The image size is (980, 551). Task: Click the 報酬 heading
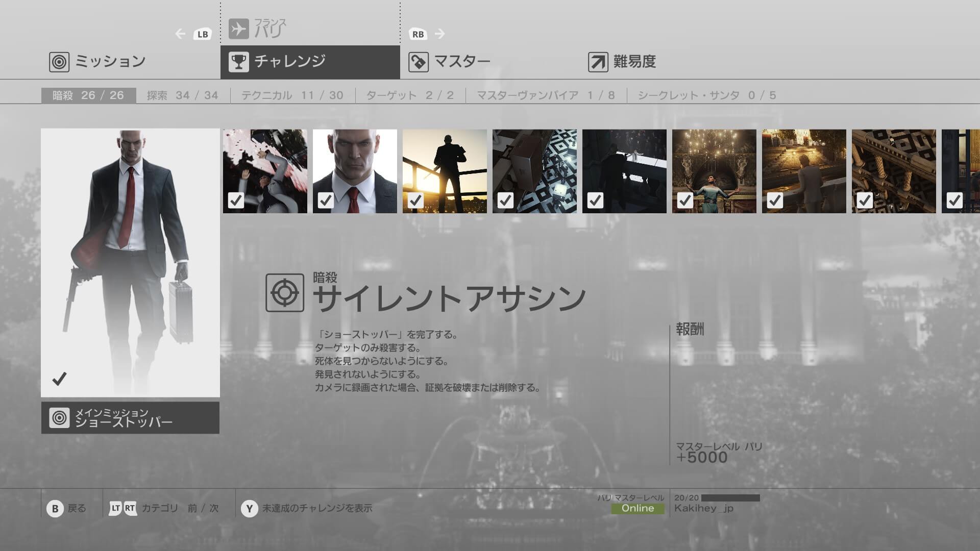(x=690, y=329)
